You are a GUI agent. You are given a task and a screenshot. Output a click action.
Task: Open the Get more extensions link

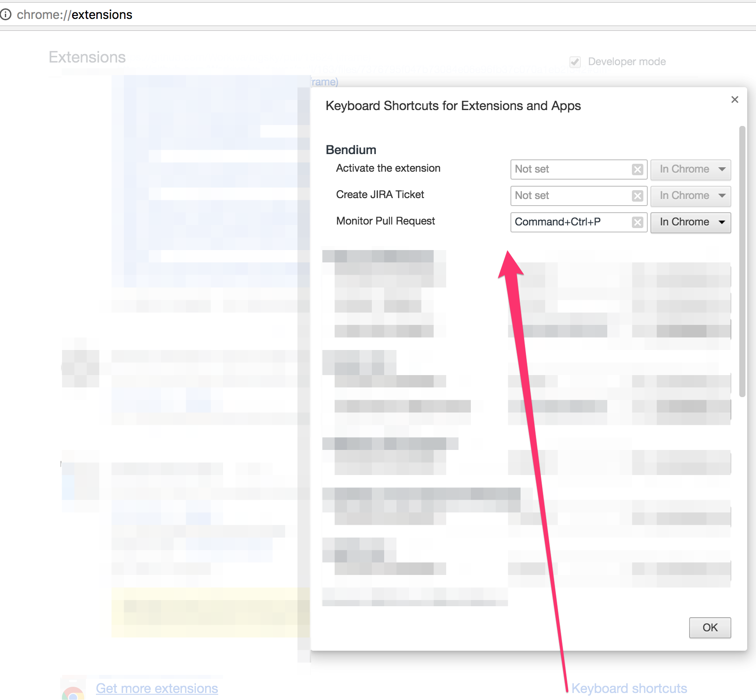(x=157, y=688)
